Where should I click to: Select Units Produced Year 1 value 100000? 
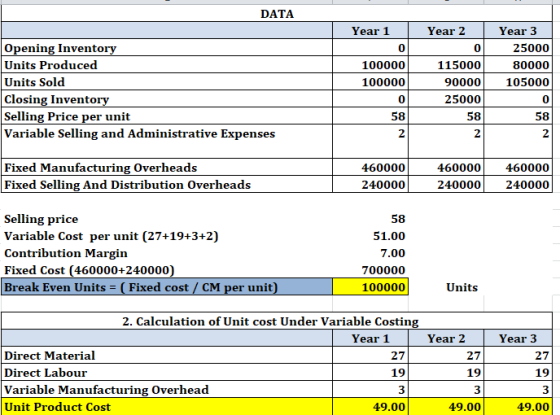point(370,65)
